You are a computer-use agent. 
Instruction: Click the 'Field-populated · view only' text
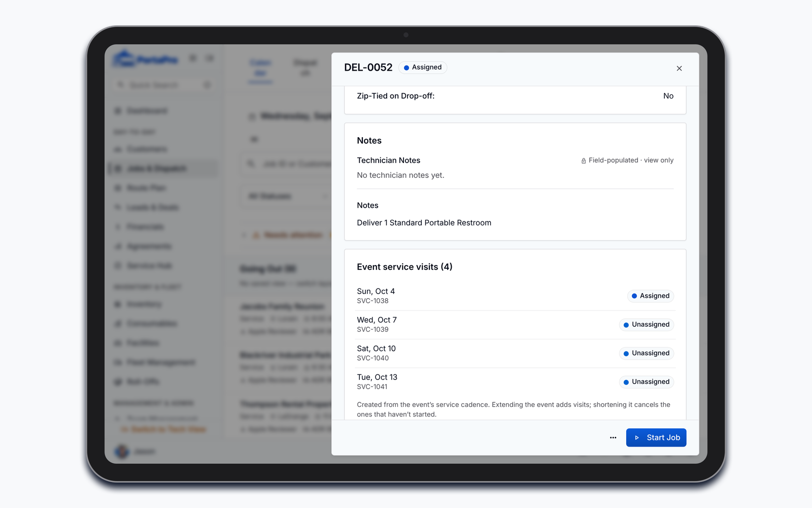click(631, 161)
